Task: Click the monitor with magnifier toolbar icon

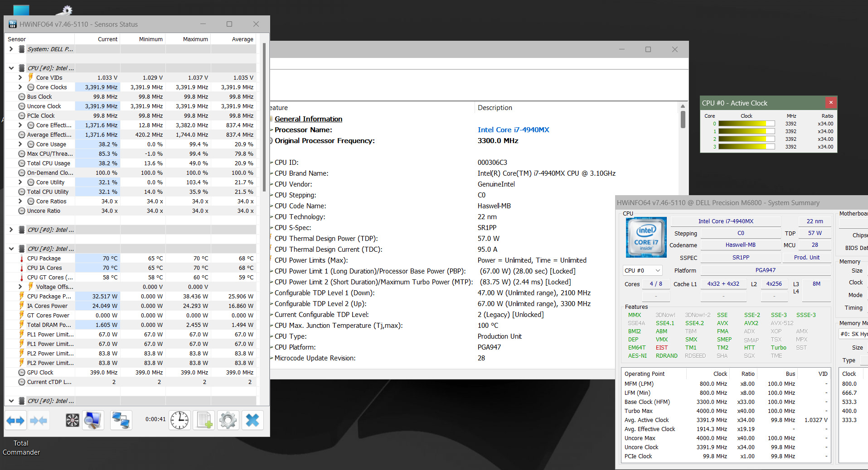Action: 93,421
